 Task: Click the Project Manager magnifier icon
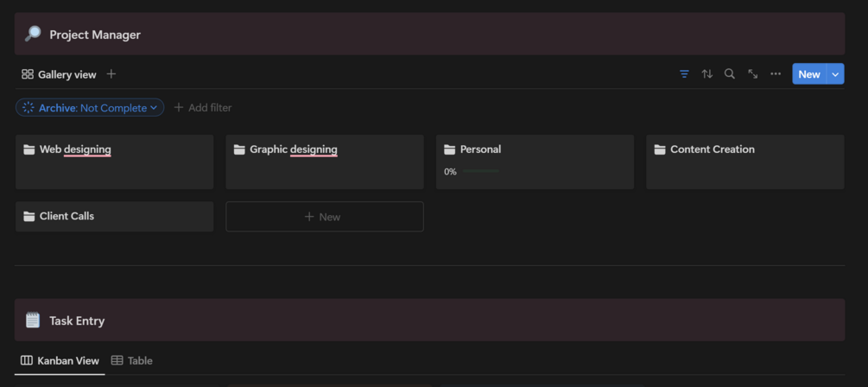point(33,34)
